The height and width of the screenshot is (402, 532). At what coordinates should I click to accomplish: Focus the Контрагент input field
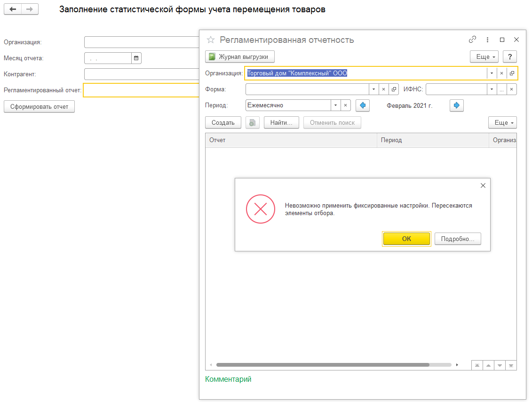click(x=142, y=74)
